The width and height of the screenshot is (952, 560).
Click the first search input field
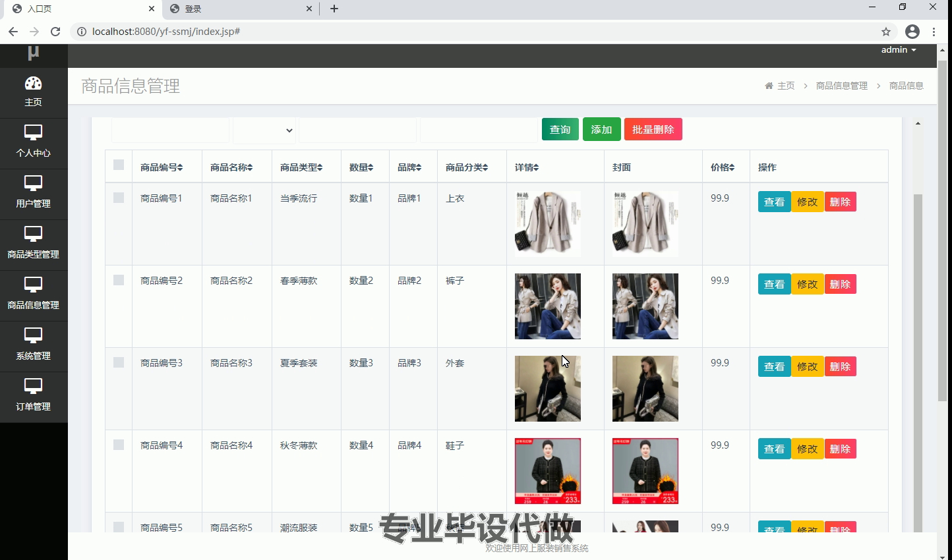coord(171,130)
